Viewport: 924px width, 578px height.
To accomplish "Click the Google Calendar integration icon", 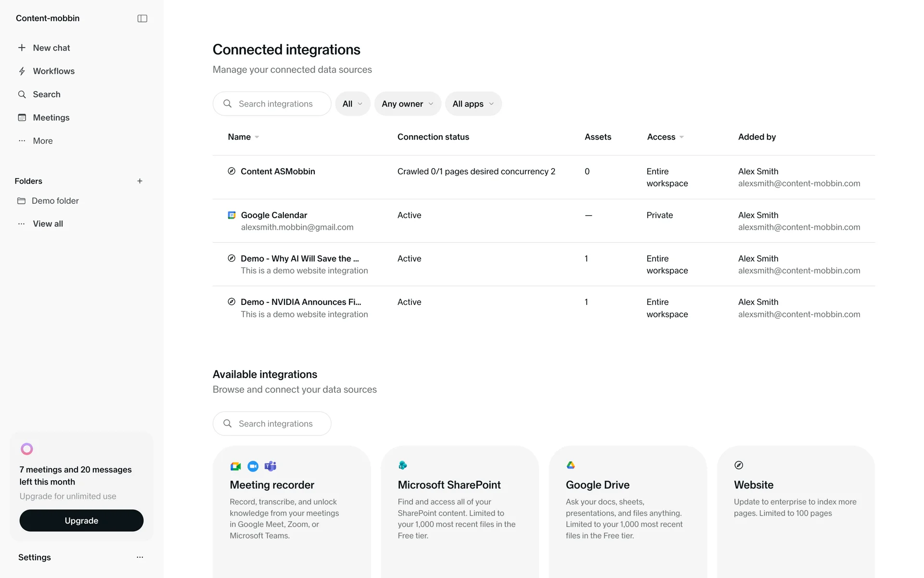I will click(x=231, y=215).
